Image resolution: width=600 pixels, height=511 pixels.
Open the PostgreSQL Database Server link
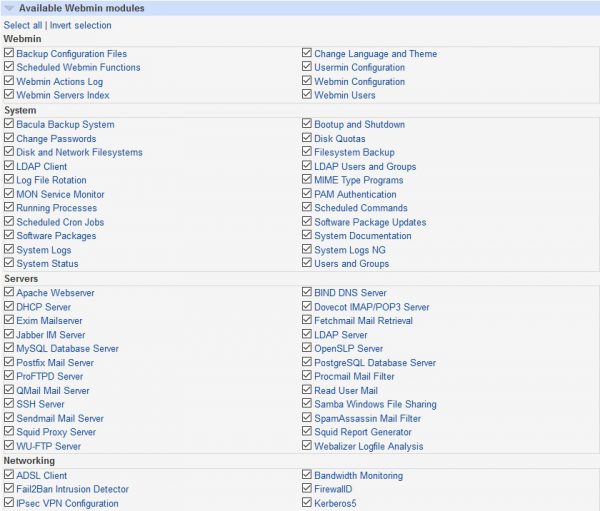click(374, 363)
